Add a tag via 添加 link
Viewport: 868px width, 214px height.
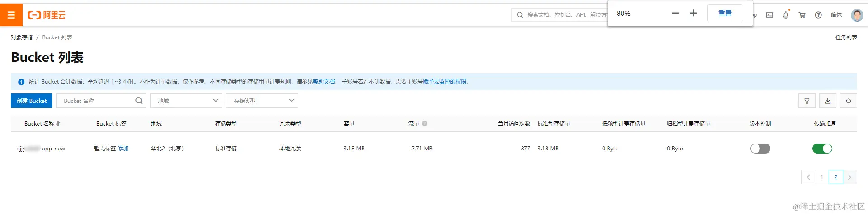pos(123,149)
